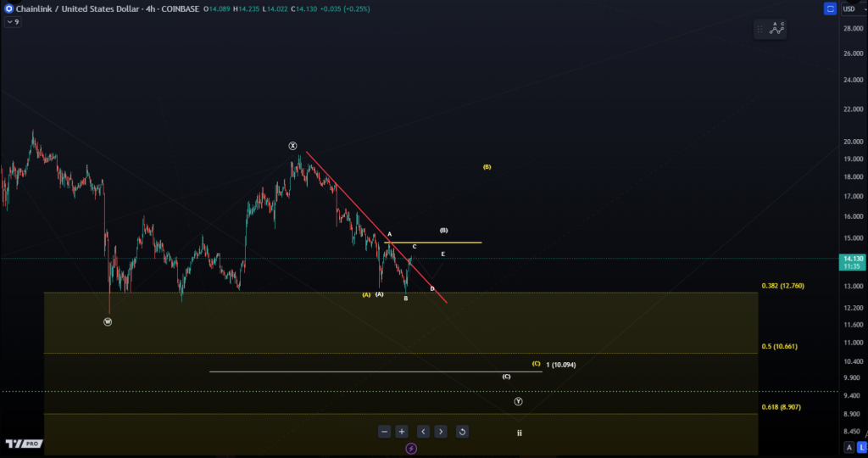The width and height of the screenshot is (868, 458).
Task: Select the A wave label above yellow line
Action: pyautogui.click(x=389, y=234)
